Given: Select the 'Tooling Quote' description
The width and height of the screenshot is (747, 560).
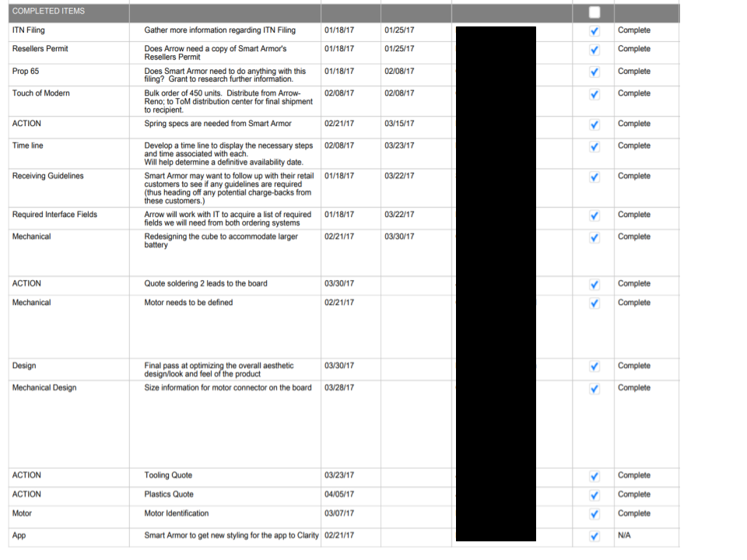Looking at the screenshot, I should click(x=168, y=475).
